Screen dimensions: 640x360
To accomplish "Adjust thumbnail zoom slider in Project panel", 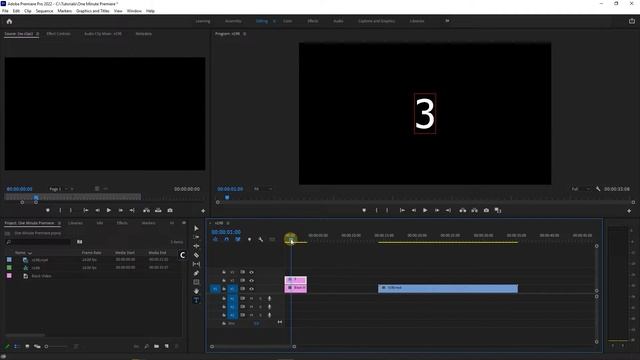I will pyautogui.click(x=56, y=347).
